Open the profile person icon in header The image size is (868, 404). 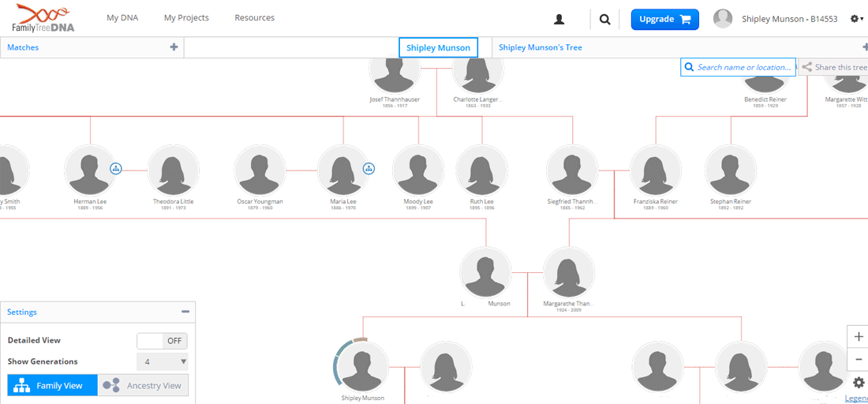(x=559, y=20)
